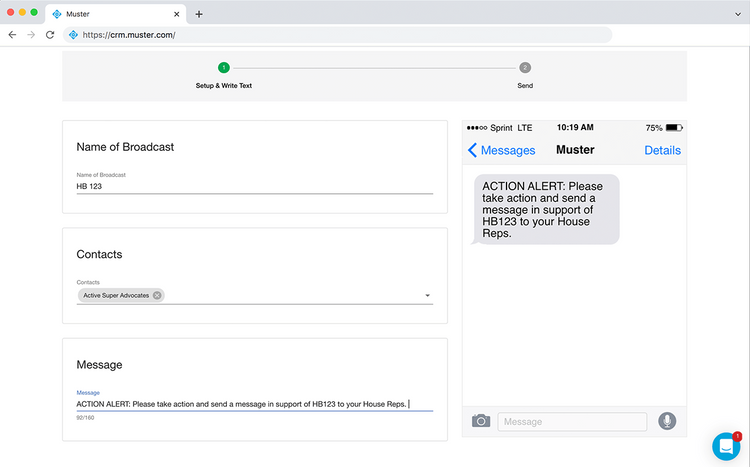Click the browser forward arrow
Screen dimensions: 750x467
point(31,34)
